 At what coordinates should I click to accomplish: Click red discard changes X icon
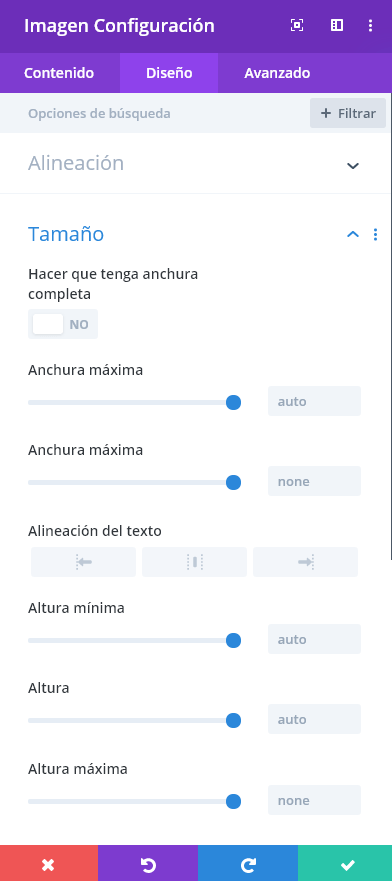49,865
